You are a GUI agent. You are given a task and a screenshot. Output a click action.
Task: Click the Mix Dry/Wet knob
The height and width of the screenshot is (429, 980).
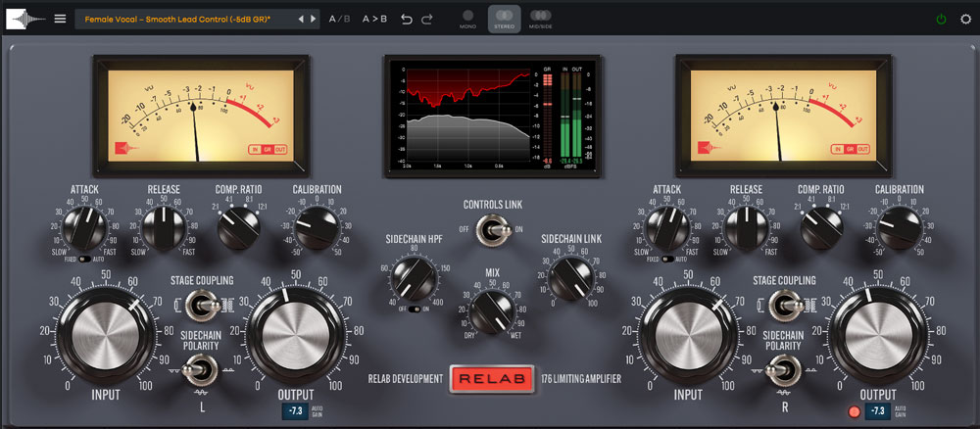493,312
